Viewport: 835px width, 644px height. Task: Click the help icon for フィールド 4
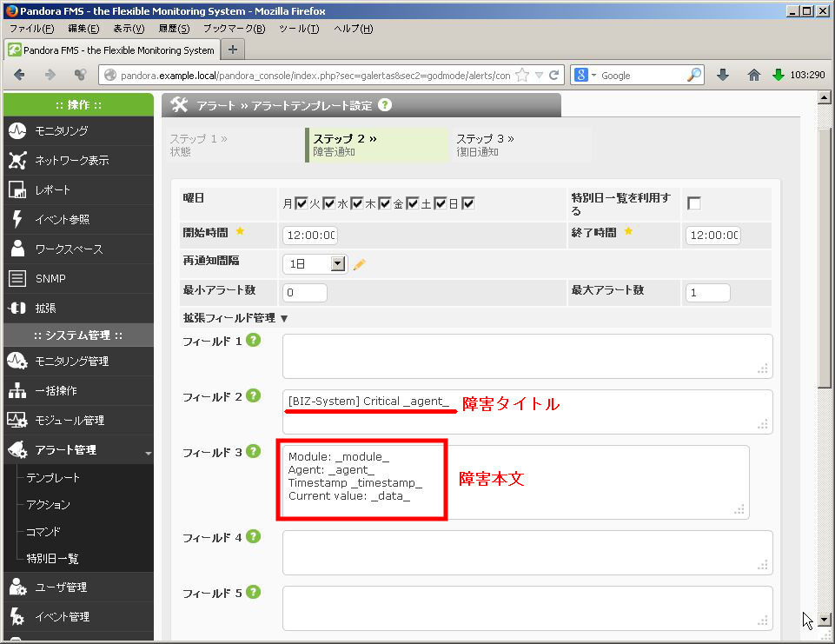click(254, 536)
